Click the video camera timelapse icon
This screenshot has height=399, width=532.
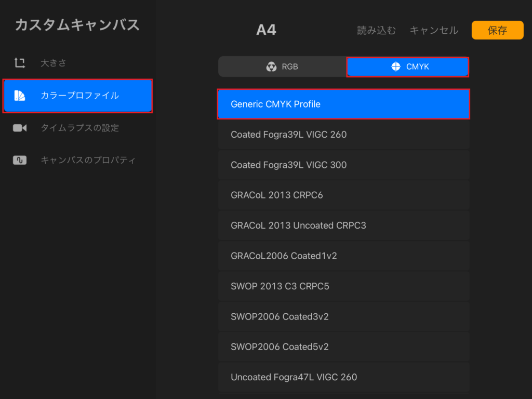[x=20, y=128]
